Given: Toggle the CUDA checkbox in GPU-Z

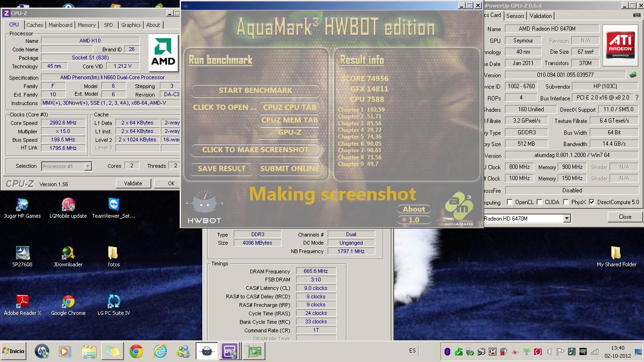Looking at the screenshot, I should pyautogui.click(x=539, y=202).
